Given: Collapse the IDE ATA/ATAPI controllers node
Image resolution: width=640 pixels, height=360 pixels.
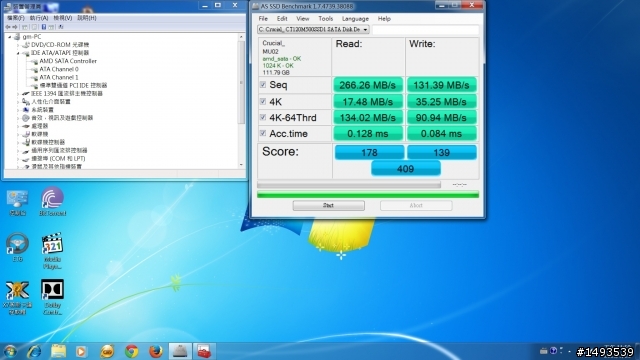Looking at the screenshot, I should 18,53.
